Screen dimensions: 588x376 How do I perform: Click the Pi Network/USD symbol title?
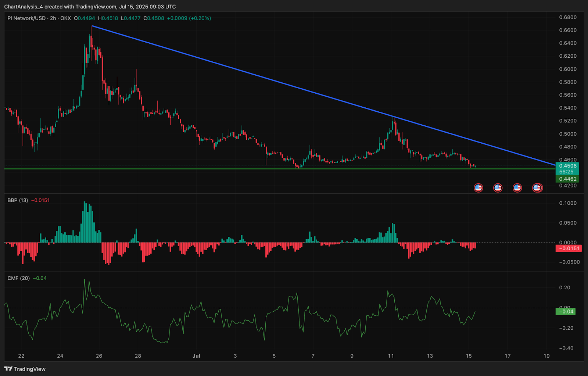click(26, 18)
